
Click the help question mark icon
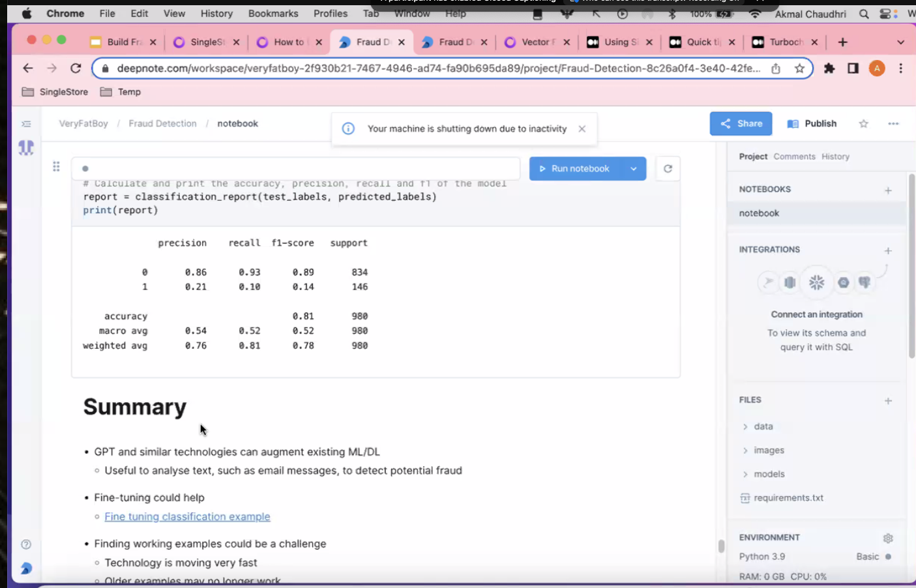pyautogui.click(x=26, y=544)
